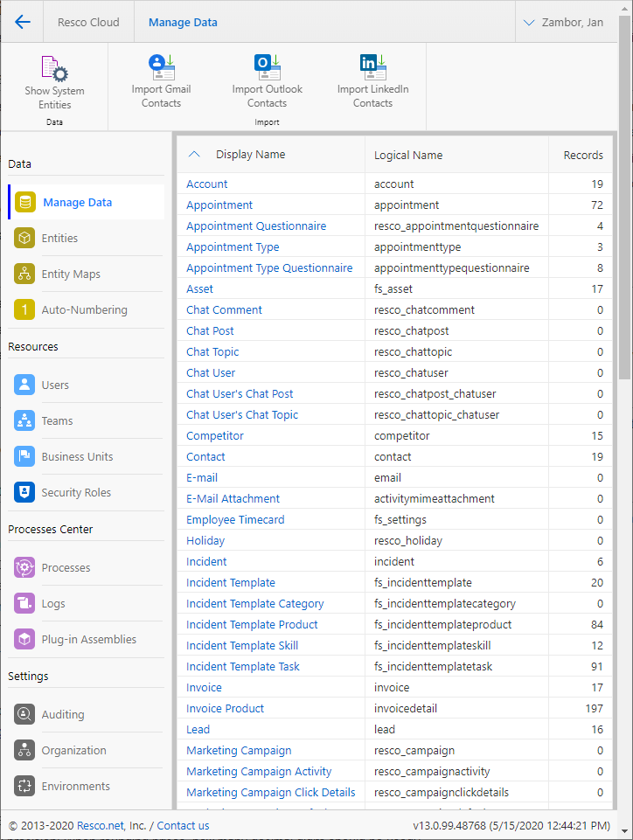Select the Manage Data tab
Viewport: 633px width, 840px height.
pyautogui.click(x=183, y=22)
